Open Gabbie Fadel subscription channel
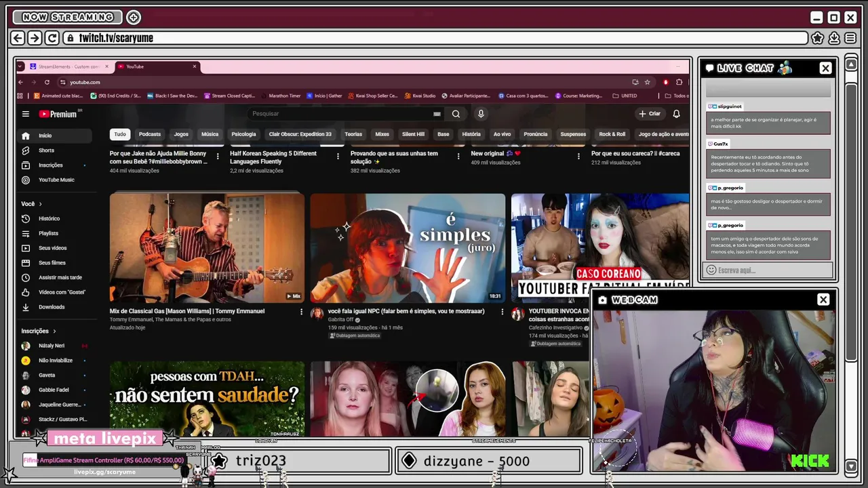This screenshot has height=488, width=868. [x=54, y=390]
